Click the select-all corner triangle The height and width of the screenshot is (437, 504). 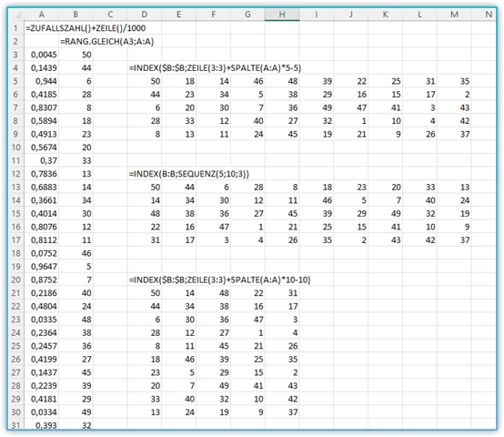pos(16,15)
